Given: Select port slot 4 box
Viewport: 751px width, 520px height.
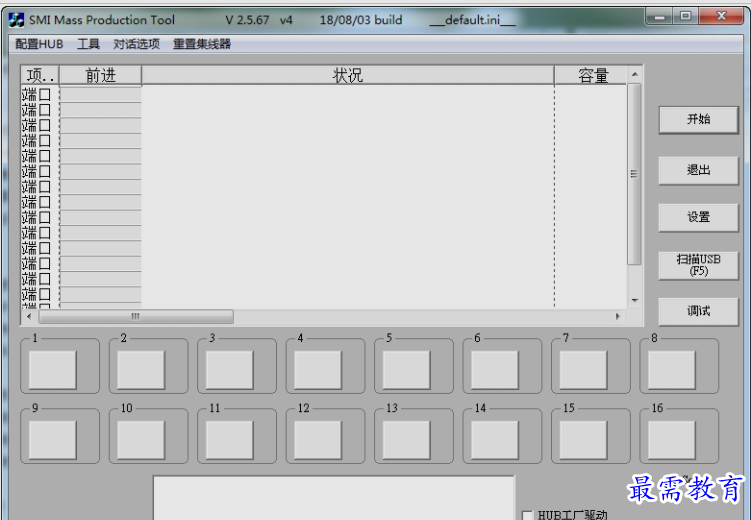Looking at the screenshot, I should [x=318, y=370].
